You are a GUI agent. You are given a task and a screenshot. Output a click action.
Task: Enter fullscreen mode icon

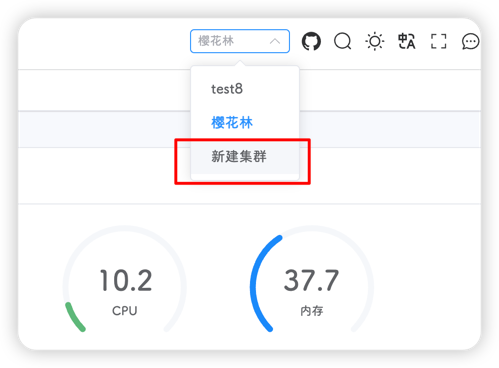(438, 41)
